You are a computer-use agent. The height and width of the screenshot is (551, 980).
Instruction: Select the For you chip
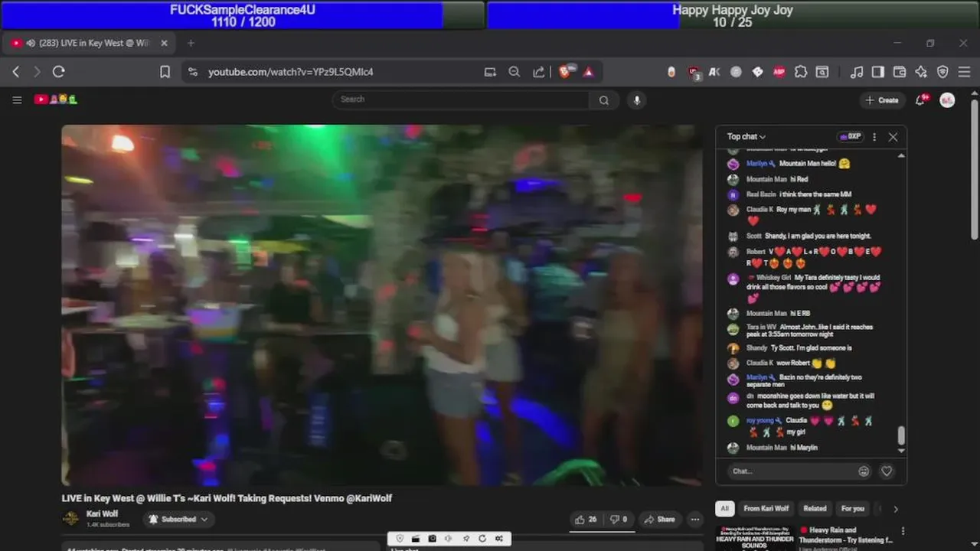852,509
